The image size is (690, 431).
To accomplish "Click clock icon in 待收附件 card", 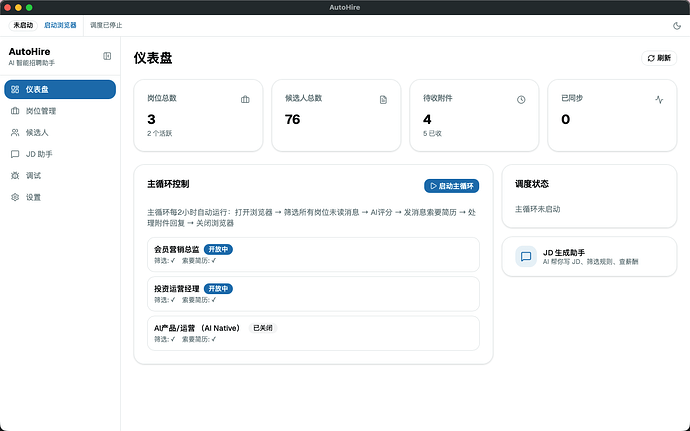I will tap(521, 100).
